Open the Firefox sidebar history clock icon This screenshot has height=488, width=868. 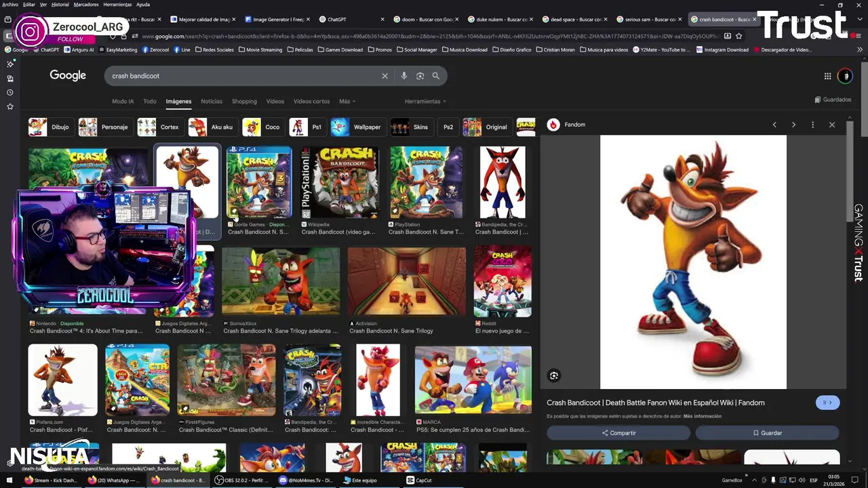10,92
